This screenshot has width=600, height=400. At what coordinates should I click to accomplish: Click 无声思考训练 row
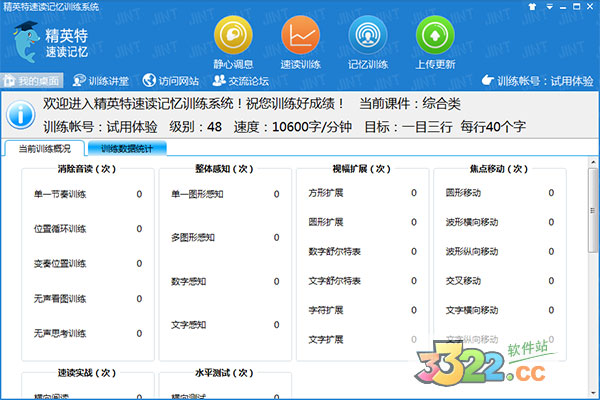click(x=88, y=333)
